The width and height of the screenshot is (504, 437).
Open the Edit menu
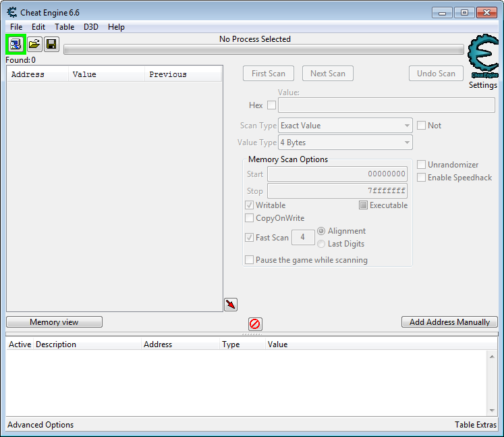pyautogui.click(x=38, y=27)
